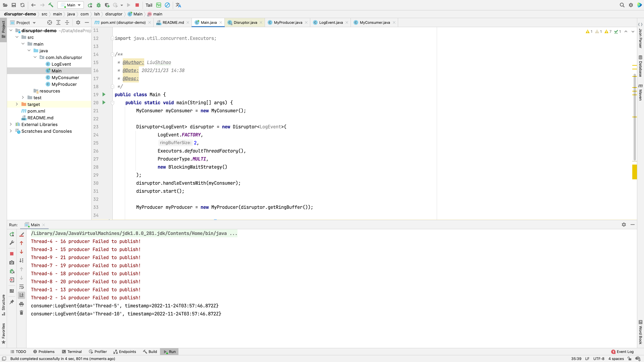Click the Rerun 'Main' button
Image resolution: width=644 pixels, height=362 pixels.
click(x=12, y=234)
